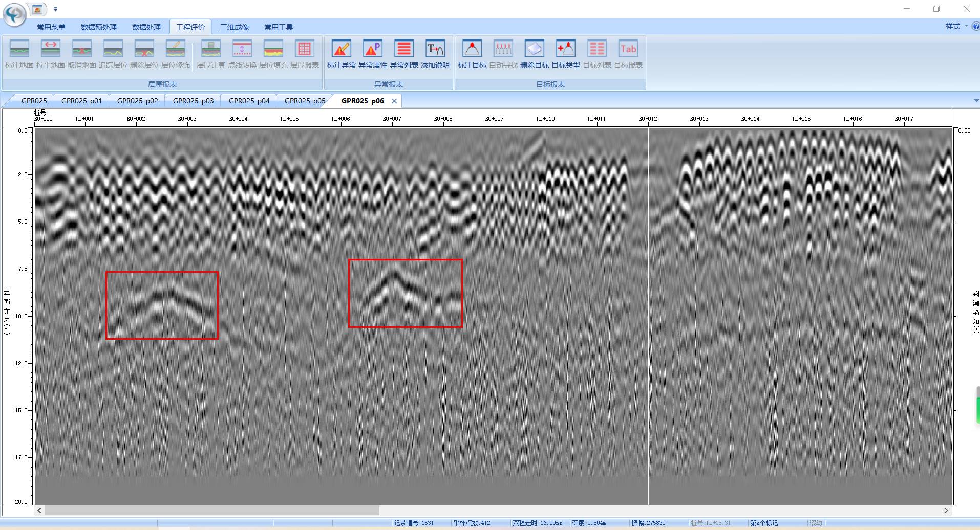
Task: Open the 三维成像 ribbon tab
Action: tap(235, 27)
